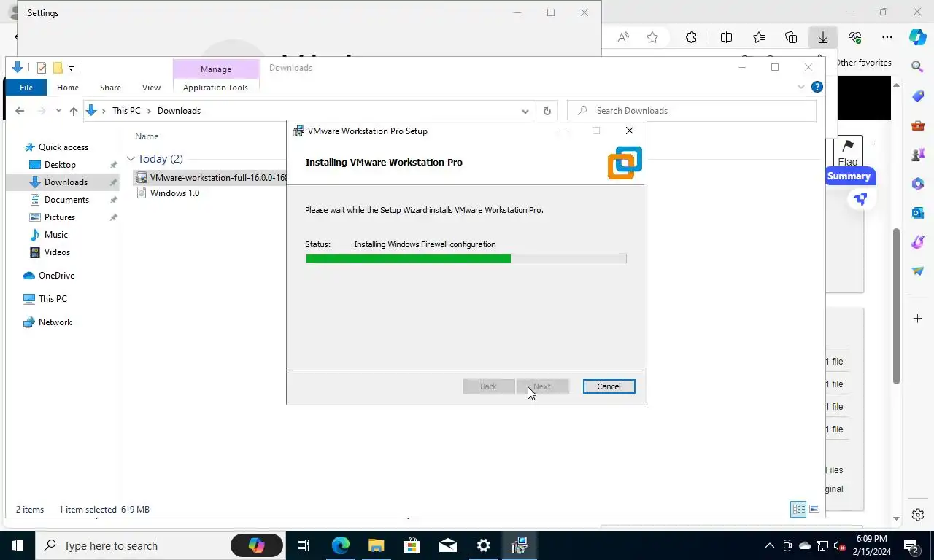
Task: Open OneDrive in the navigation pane
Action: coord(56,276)
